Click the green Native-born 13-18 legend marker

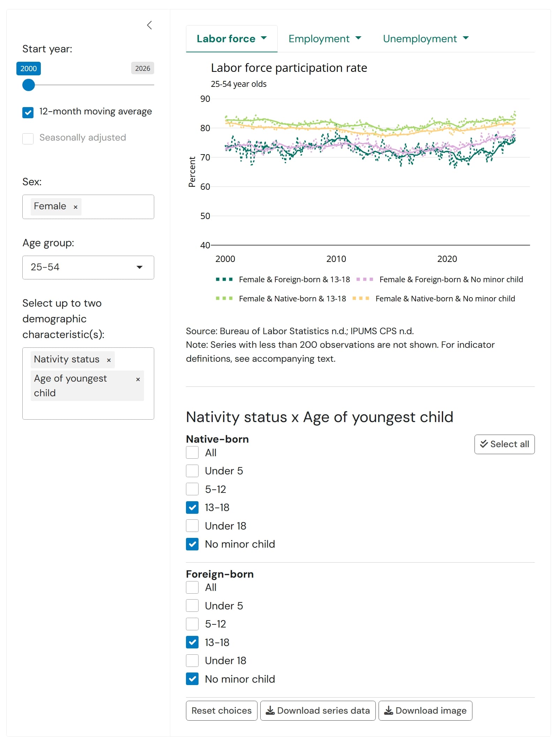point(224,298)
